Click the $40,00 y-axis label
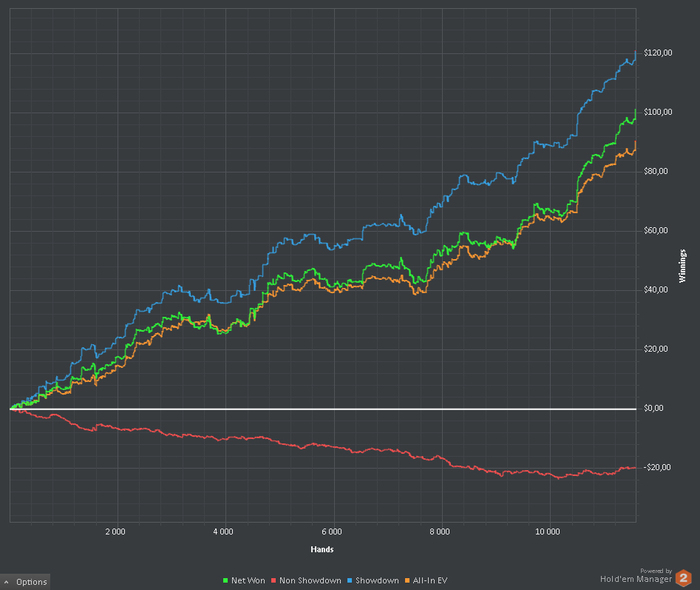 [x=656, y=290]
